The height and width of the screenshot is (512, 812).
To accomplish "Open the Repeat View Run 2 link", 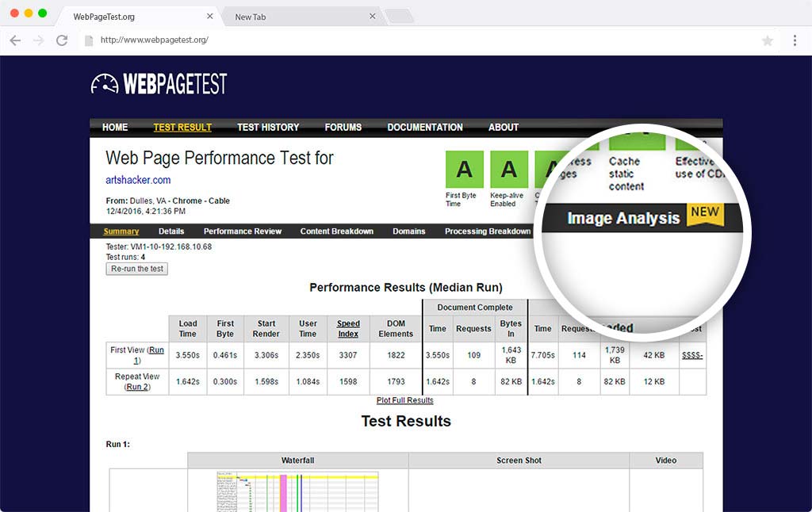I will (138, 387).
